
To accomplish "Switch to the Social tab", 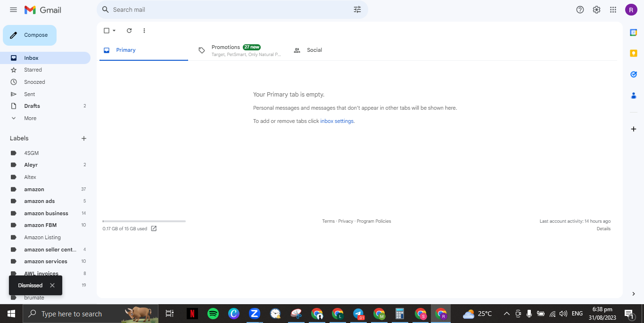I will pyautogui.click(x=314, y=50).
